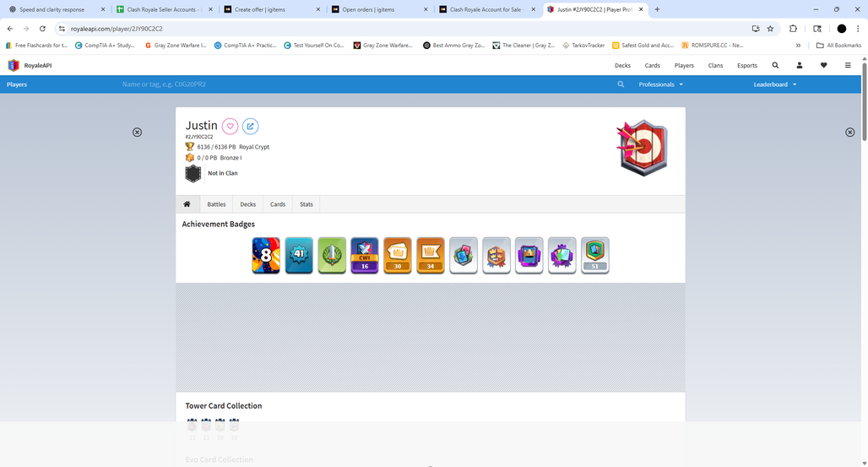This screenshot has height=467, width=868.
Task: Click the orange badge numbered 30
Action: [x=398, y=255]
